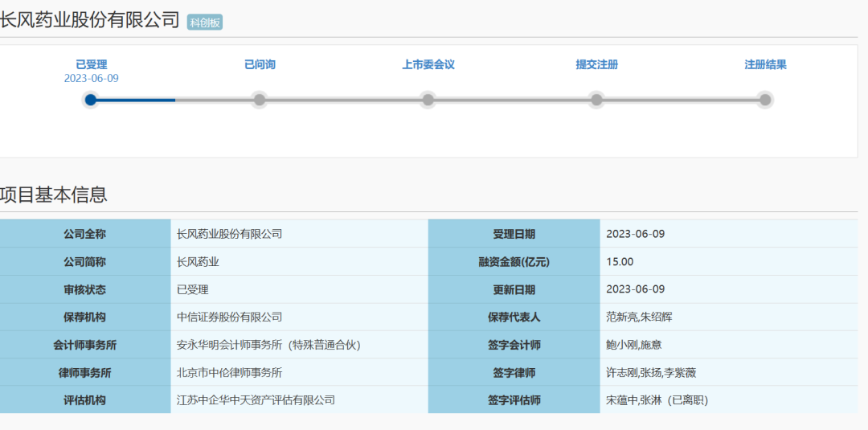Click the 安永华明会计师事务所 cell
This screenshot has height=430, width=868.
(x=300, y=345)
